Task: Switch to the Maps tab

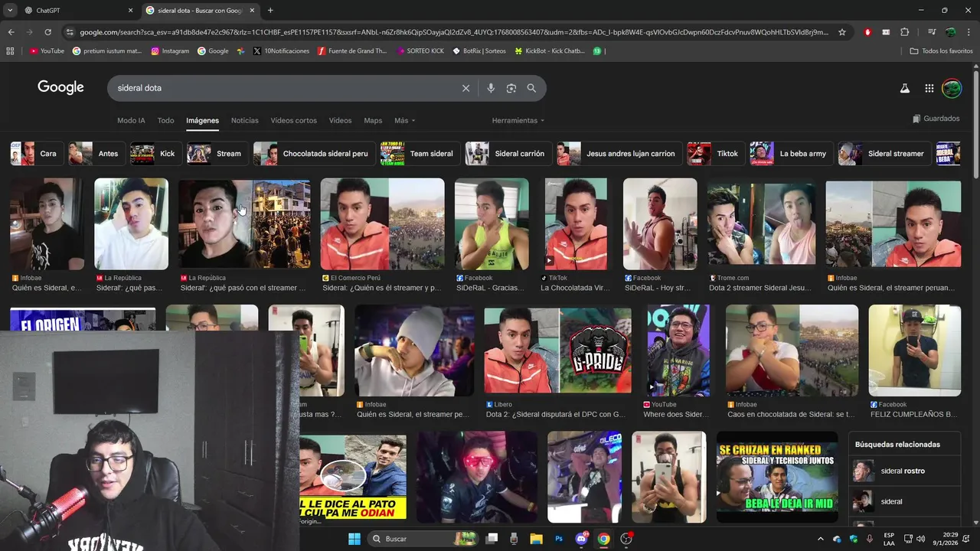Action: [x=373, y=120]
